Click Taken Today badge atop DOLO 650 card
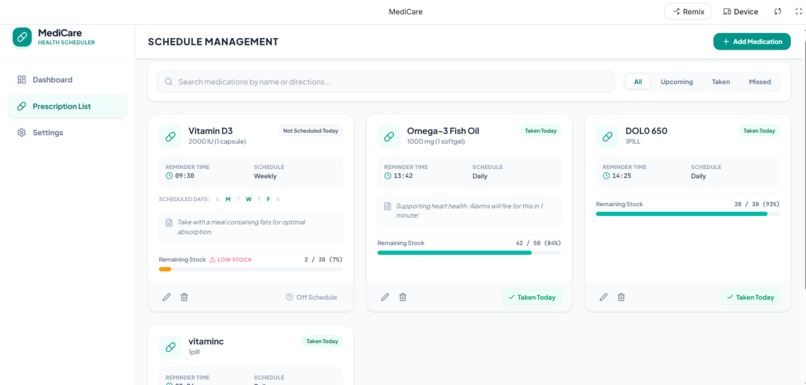This screenshot has height=385, width=806. pyautogui.click(x=759, y=131)
